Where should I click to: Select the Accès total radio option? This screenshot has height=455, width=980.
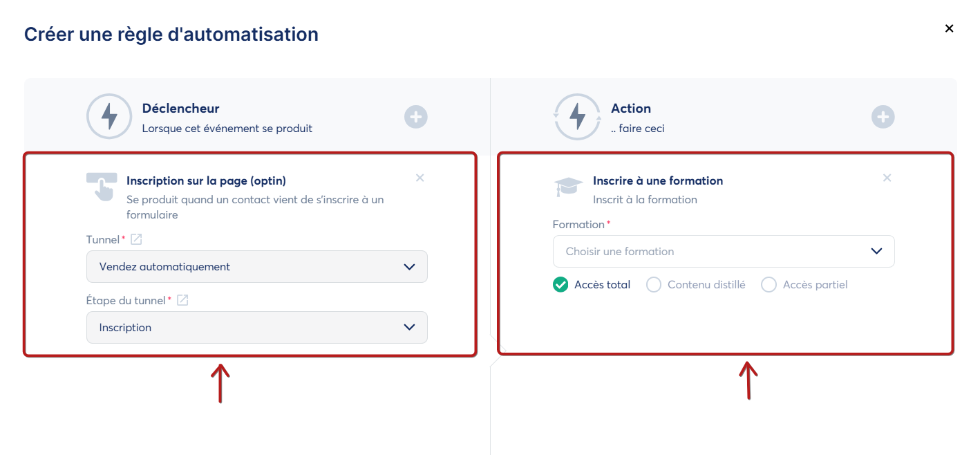coord(560,284)
